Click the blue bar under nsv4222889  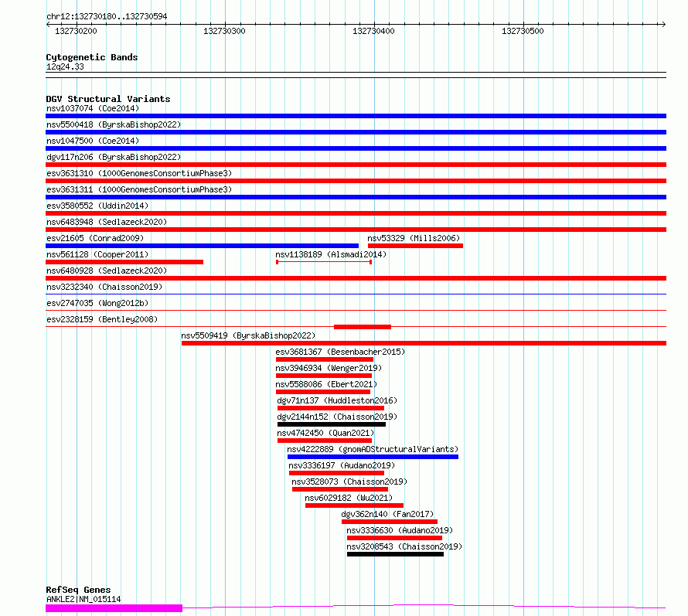tap(373, 457)
